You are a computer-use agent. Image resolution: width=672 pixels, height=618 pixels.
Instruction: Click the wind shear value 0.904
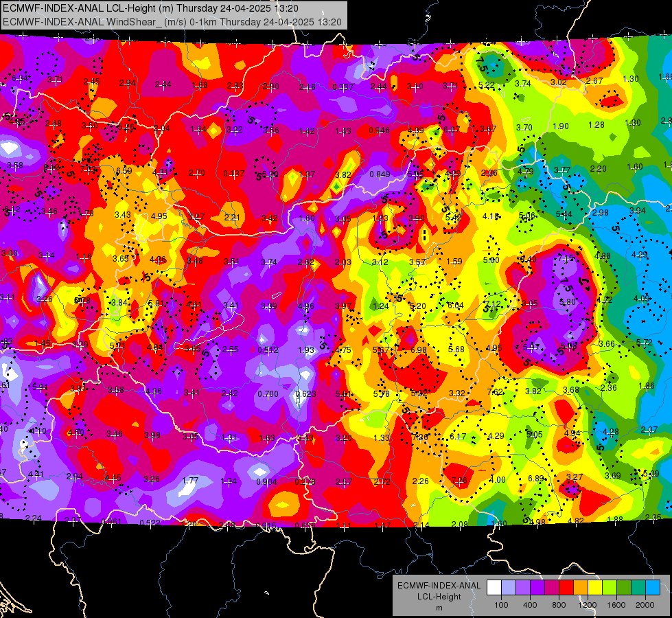point(266,481)
